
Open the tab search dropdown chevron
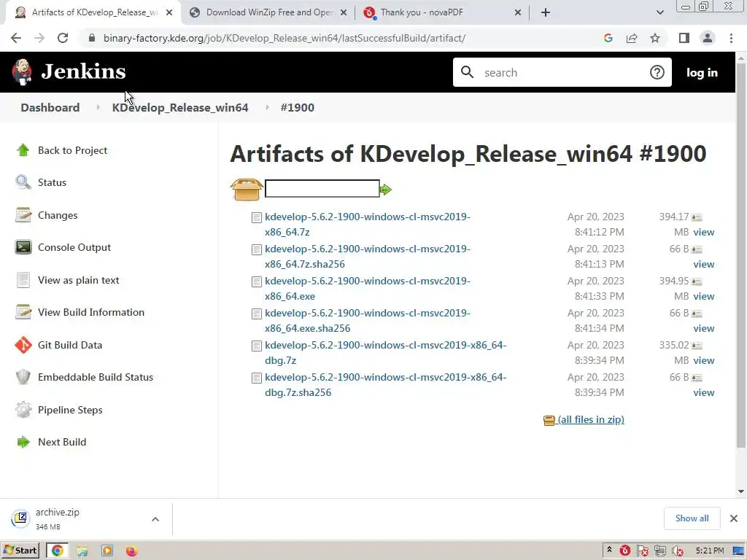659,12
